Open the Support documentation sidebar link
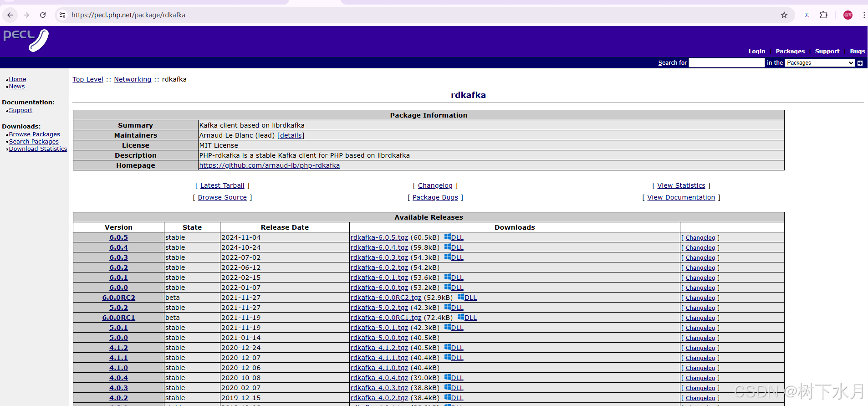Screen dimensions: 868x406 (20, 110)
